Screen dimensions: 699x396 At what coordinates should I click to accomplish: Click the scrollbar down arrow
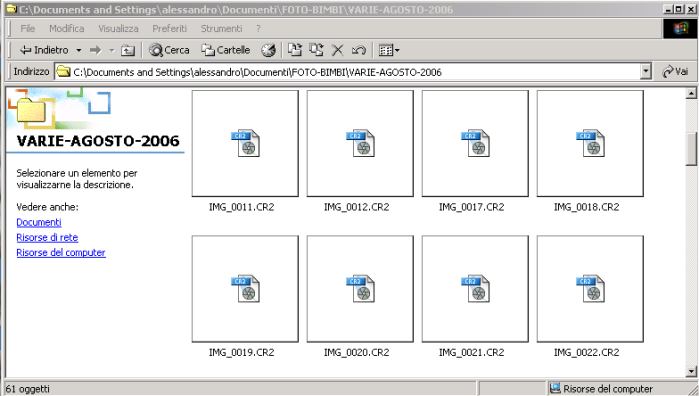point(691,371)
